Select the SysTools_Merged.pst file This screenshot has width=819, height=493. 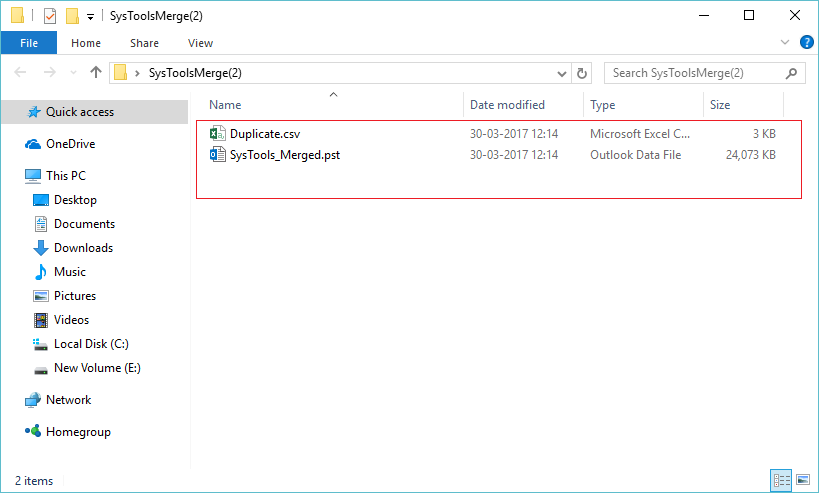click(x=285, y=155)
